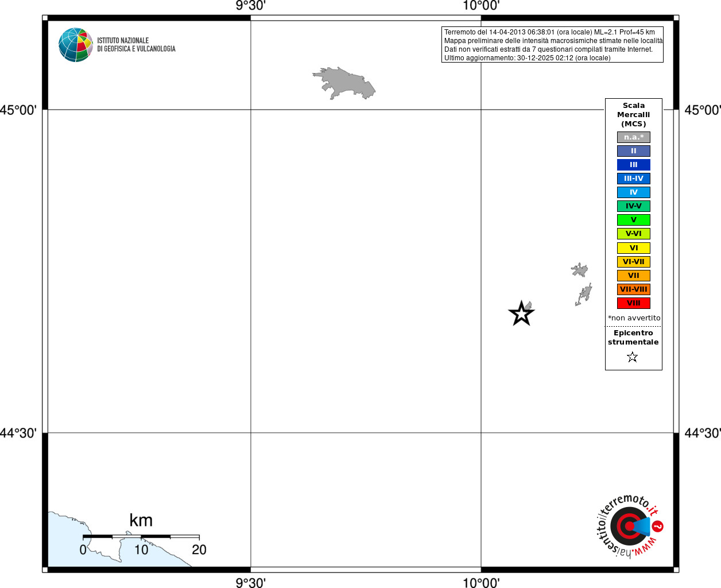The width and height of the screenshot is (721, 588).
Task: Click the bottom 9°30' longitude label
Action: point(251,582)
